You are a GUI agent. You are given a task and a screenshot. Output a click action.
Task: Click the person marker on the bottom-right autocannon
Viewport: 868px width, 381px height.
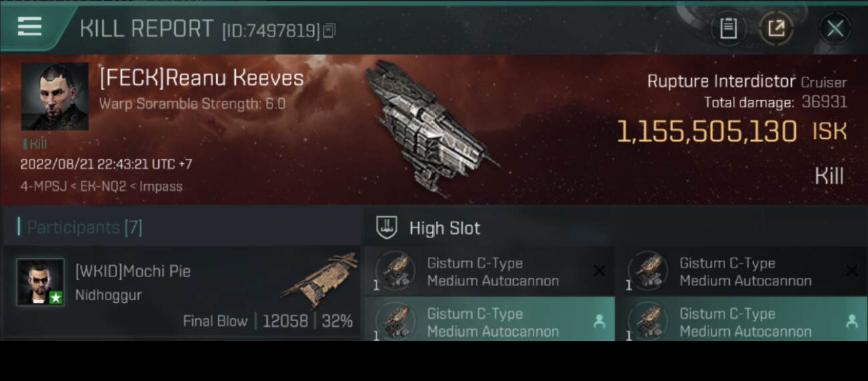point(852,322)
